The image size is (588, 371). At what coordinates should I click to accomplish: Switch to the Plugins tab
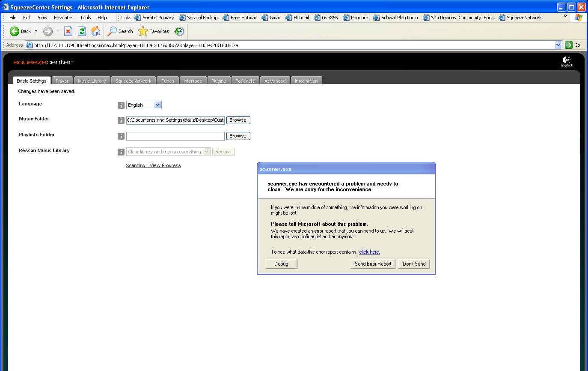tap(219, 81)
